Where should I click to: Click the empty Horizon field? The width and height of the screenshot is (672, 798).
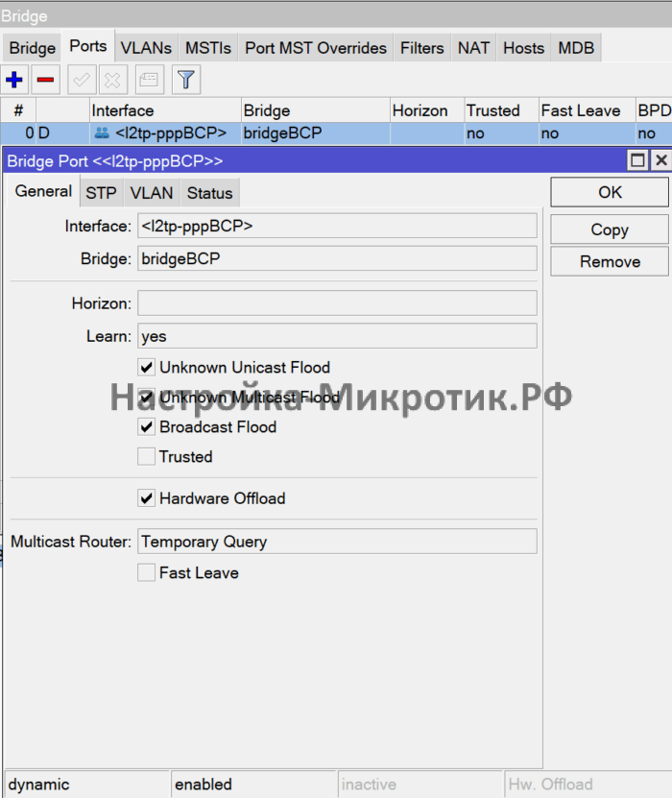337,303
